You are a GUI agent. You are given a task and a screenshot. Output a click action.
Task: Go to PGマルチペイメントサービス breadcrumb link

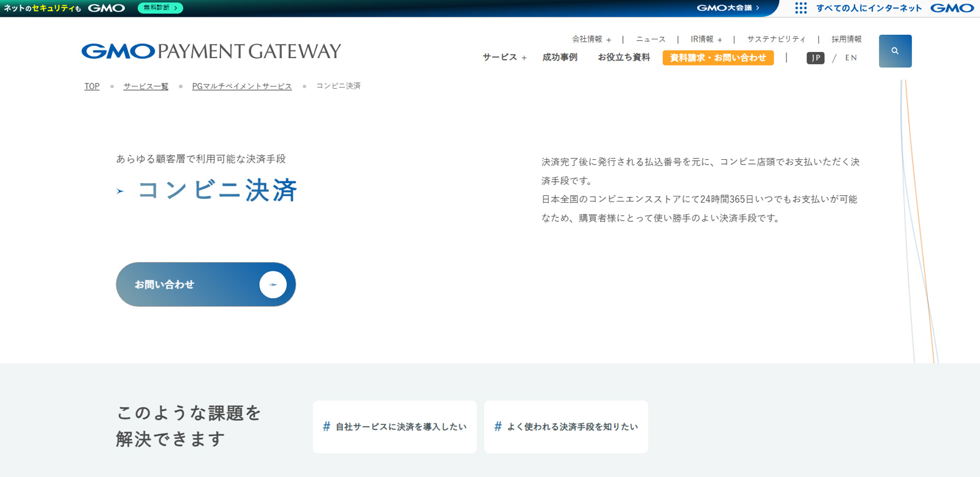click(x=242, y=86)
